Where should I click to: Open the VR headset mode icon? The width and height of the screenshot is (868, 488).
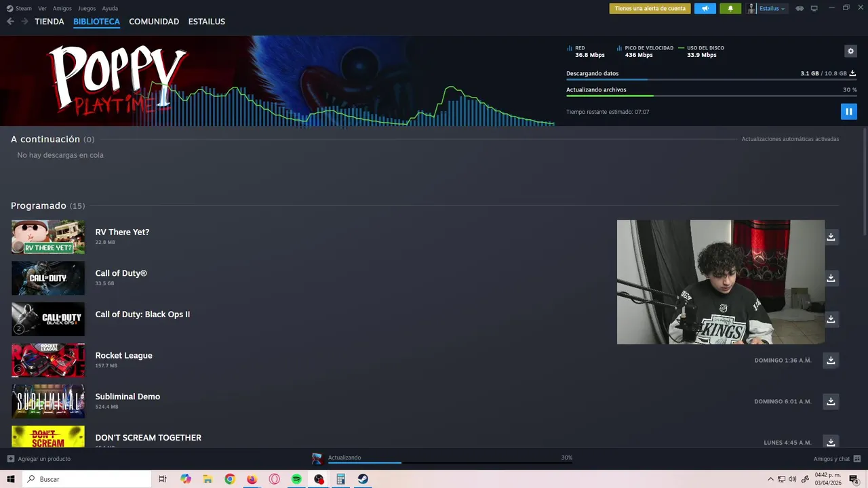coord(800,9)
